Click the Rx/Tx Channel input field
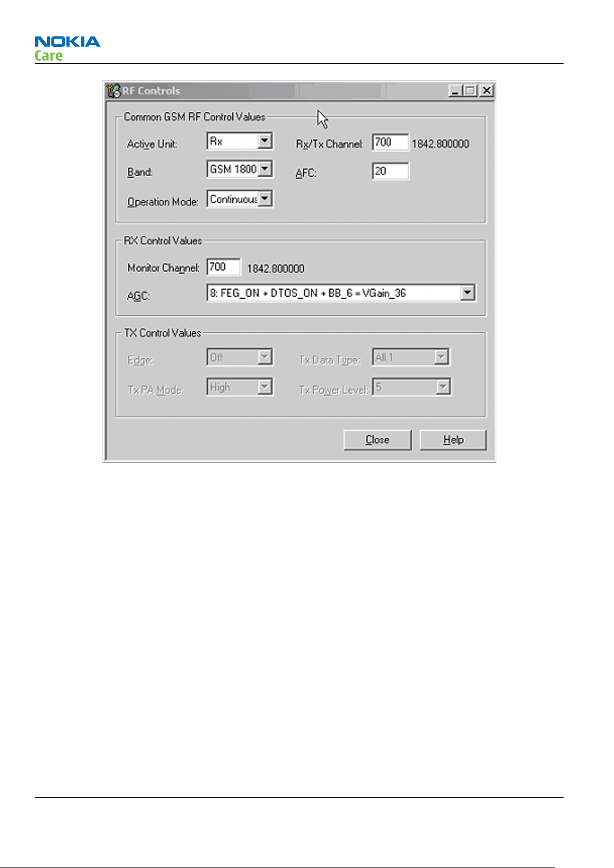This screenshot has width=614, height=868. (390, 142)
